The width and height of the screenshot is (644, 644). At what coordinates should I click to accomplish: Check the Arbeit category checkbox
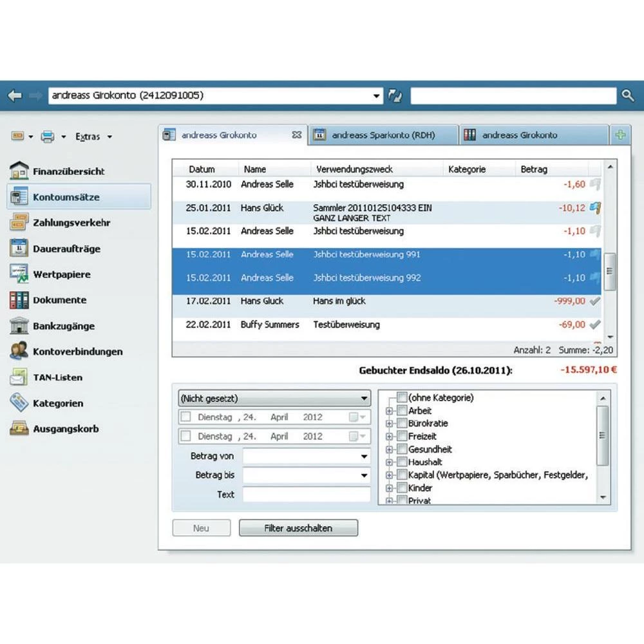pos(402,411)
